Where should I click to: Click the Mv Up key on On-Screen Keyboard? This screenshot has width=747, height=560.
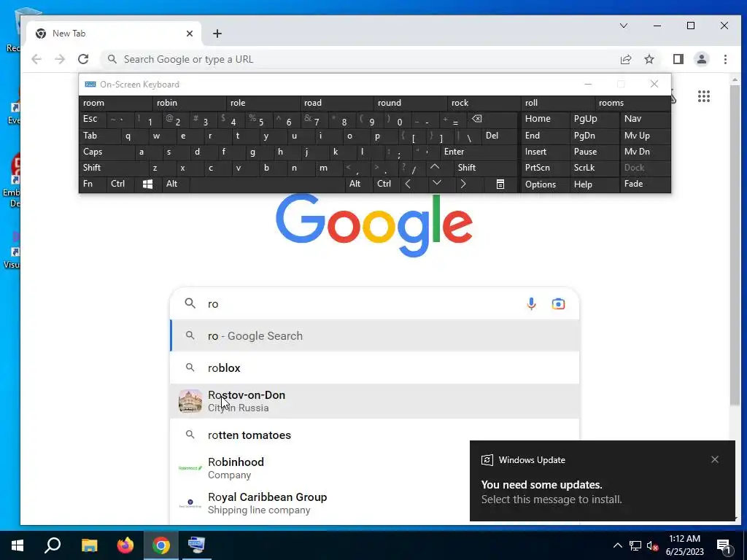[x=645, y=136]
